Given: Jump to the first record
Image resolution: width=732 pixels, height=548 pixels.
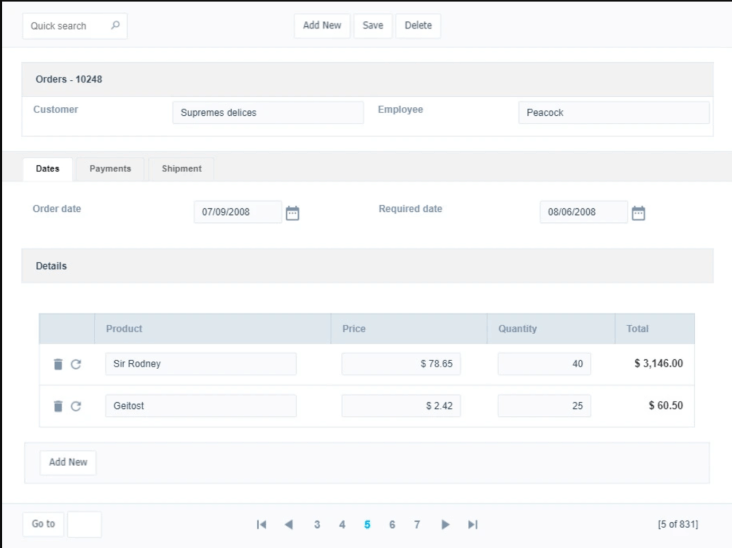Looking at the screenshot, I should click(x=262, y=524).
